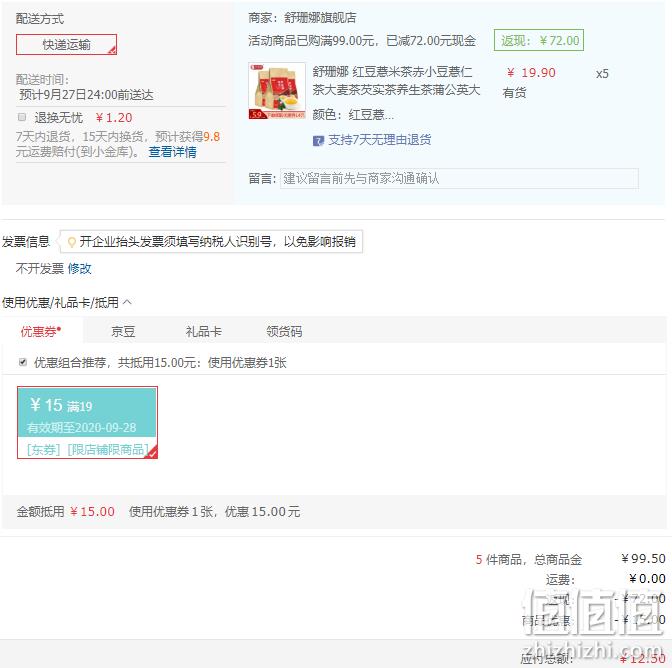Screen dimensions: 672x668
Task: Click the ¥19.90 item price
Action: tap(531, 72)
